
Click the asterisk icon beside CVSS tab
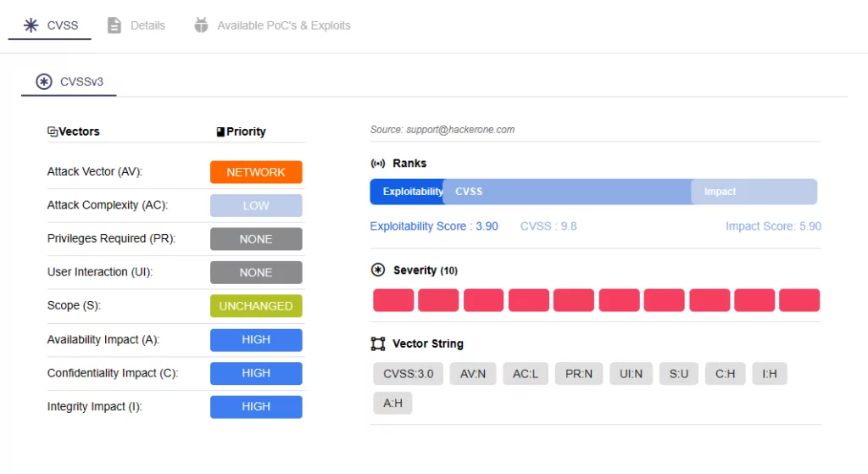tap(31, 25)
